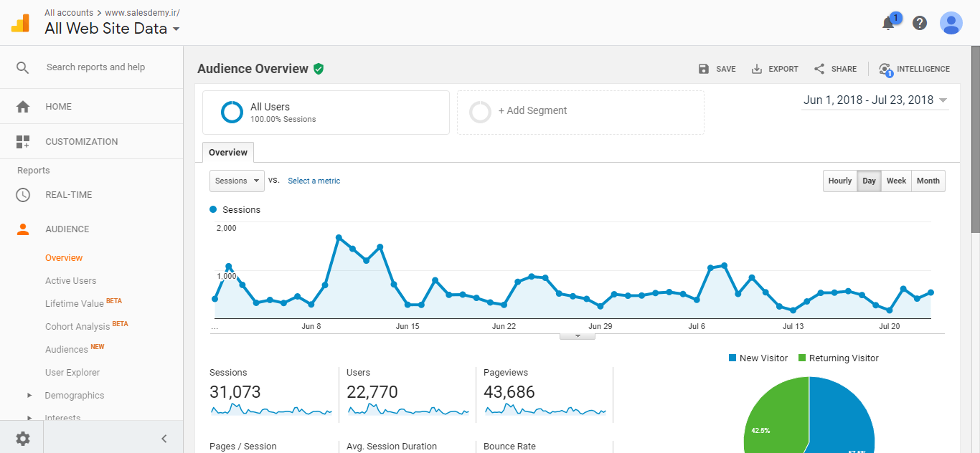Viewport: 980px width, 453px height.
Task: Click the Search reports and help field
Action: [x=95, y=67]
